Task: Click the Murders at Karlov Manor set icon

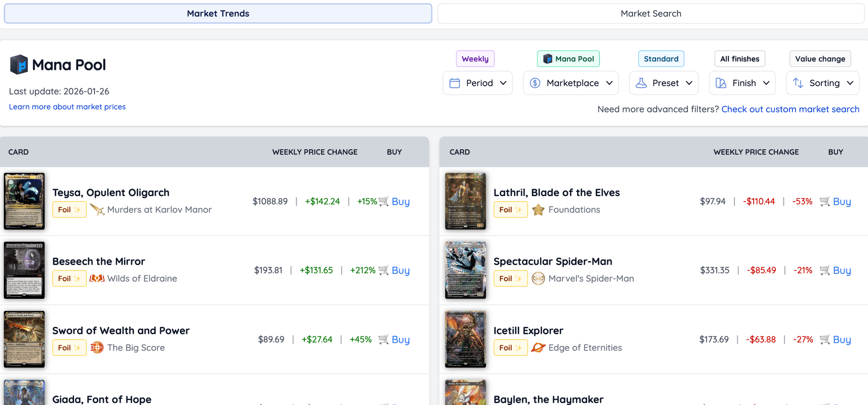Action: (97, 210)
